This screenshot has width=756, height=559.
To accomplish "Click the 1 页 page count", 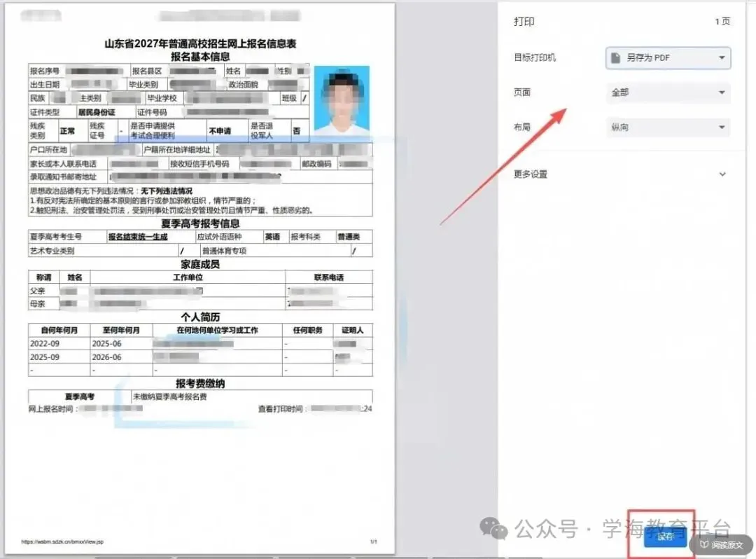I will coord(722,22).
